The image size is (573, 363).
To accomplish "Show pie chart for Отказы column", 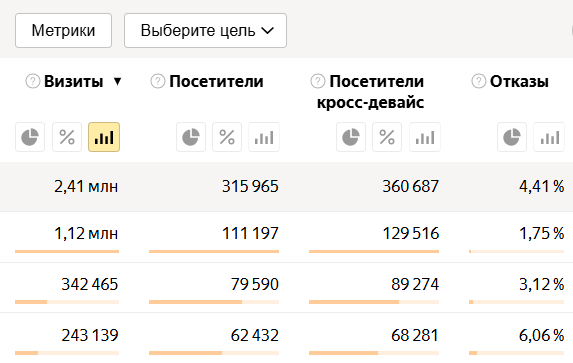I will [x=512, y=137].
